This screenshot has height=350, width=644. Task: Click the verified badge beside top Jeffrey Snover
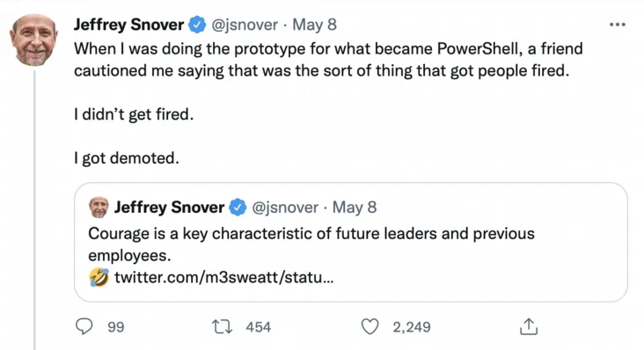197,25
